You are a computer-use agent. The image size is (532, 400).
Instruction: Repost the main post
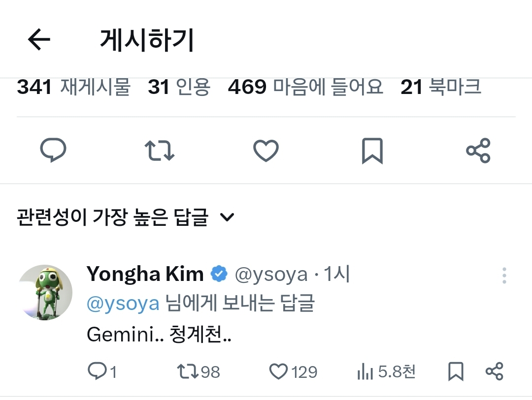click(x=159, y=151)
